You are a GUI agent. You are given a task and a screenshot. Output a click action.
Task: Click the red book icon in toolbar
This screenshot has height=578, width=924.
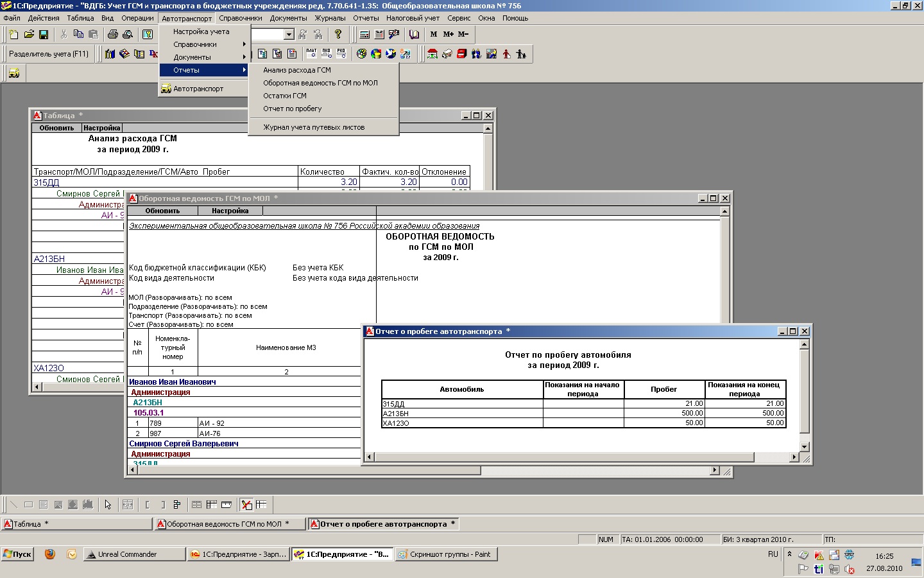point(461,54)
